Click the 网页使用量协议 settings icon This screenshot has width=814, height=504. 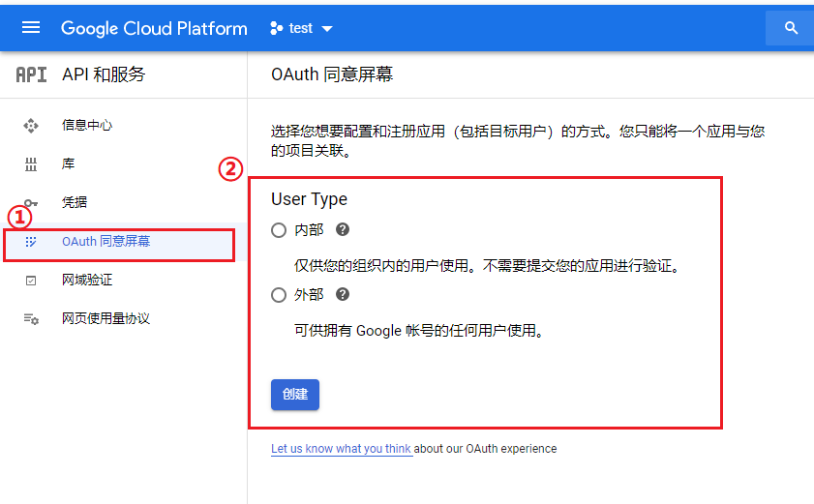point(31,319)
